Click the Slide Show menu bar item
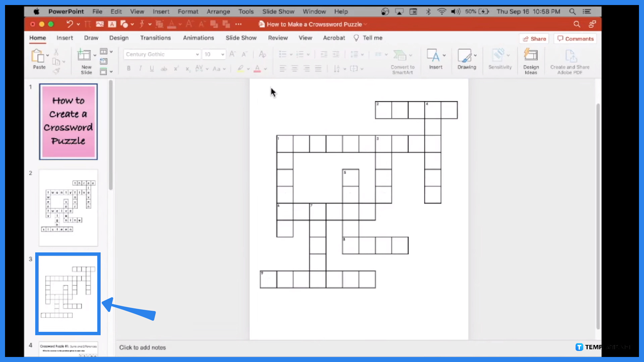 tap(278, 11)
